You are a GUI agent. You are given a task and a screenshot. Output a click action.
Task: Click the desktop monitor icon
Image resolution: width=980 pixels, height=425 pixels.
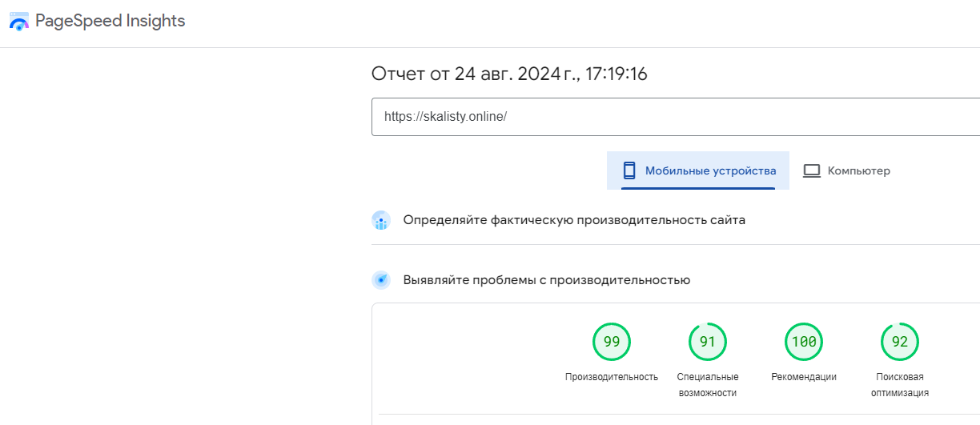(x=812, y=170)
